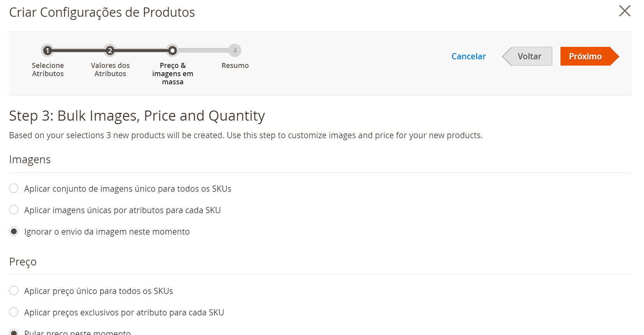Click the Imagens section heading
The image size is (644, 335).
pos(30,160)
